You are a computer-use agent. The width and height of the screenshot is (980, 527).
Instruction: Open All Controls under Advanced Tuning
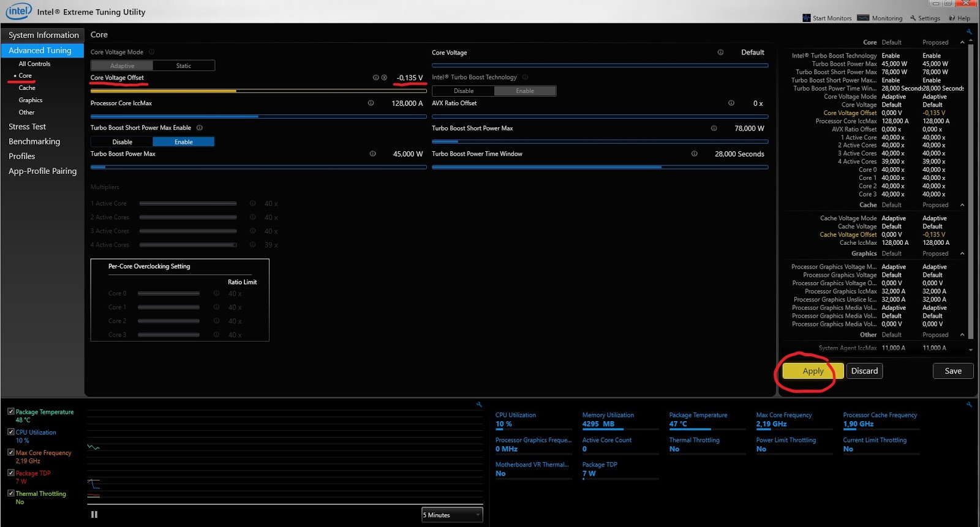tap(34, 64)
